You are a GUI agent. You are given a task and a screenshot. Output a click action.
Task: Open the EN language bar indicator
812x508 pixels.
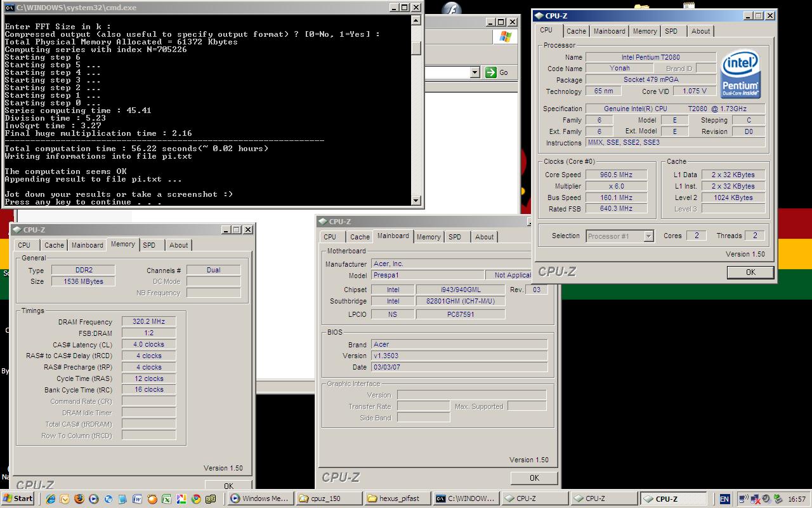click(724, 499)
